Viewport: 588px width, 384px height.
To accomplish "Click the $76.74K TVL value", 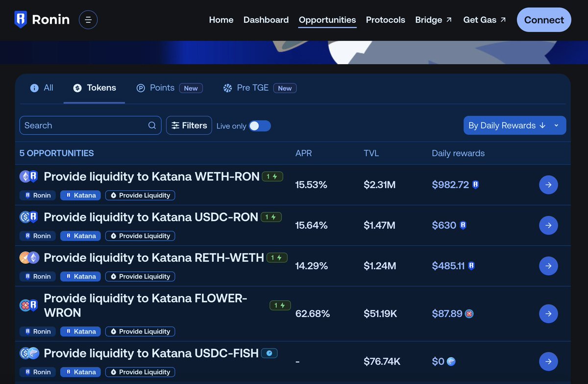I will [382, 362].
